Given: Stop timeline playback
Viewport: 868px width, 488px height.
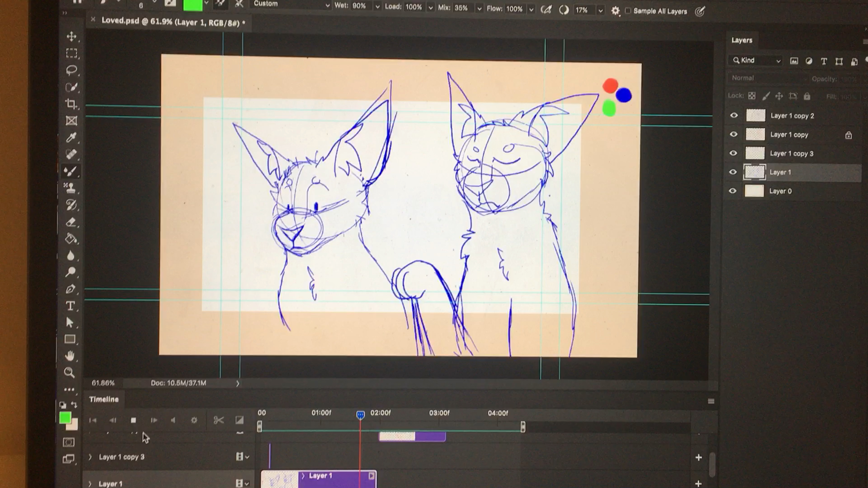Looking at the screenshot, I should pyautogui.click(x=133, y=420).
